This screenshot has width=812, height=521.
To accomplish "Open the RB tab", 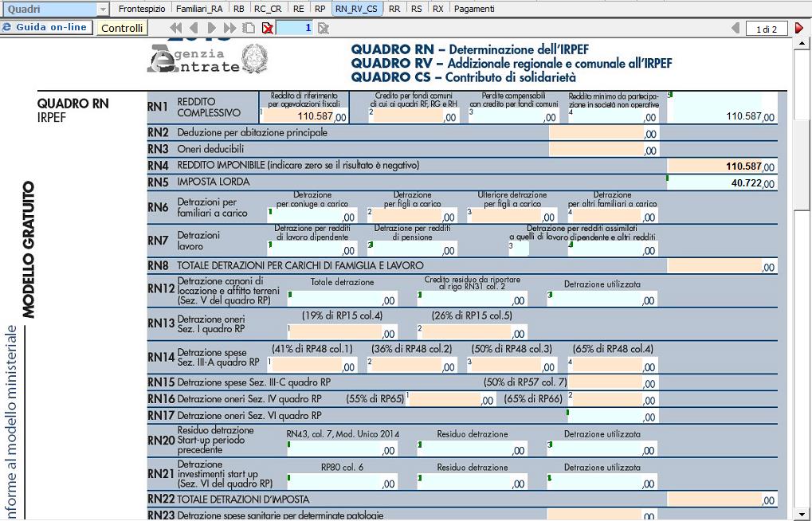I will [x=239, y=9].
